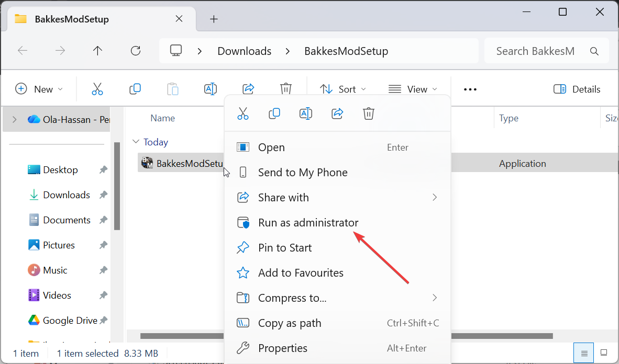Click chevron after This PC in address bar

point(200,51)
